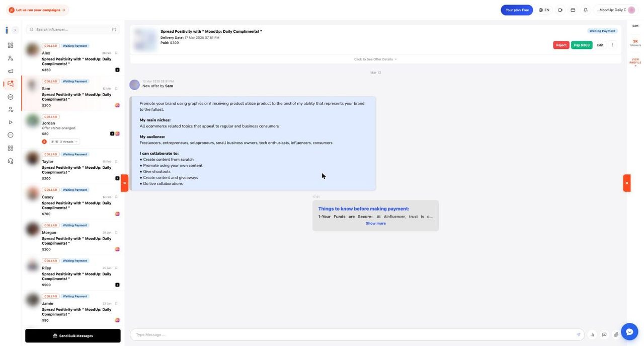This screenshot has width=644, height=346.
Task: Open search filter settings icon
Action: [114, 30]
